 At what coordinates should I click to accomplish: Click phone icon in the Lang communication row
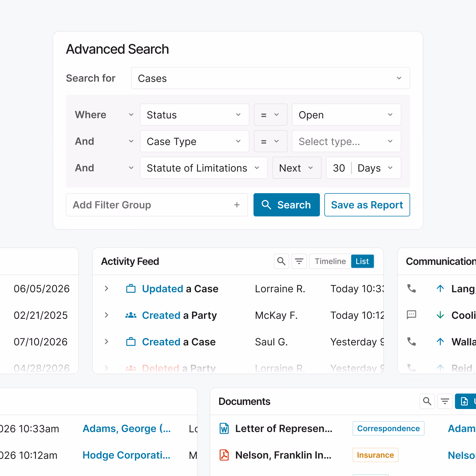(x=412, y=289)
